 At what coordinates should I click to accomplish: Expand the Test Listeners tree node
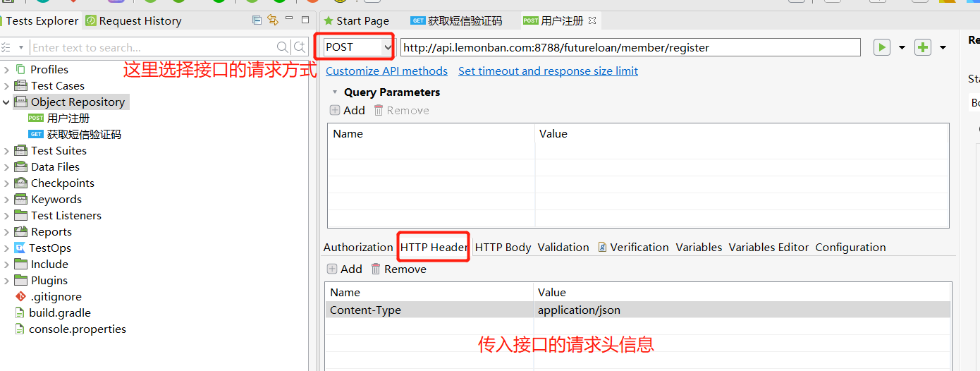pos(6,215)
